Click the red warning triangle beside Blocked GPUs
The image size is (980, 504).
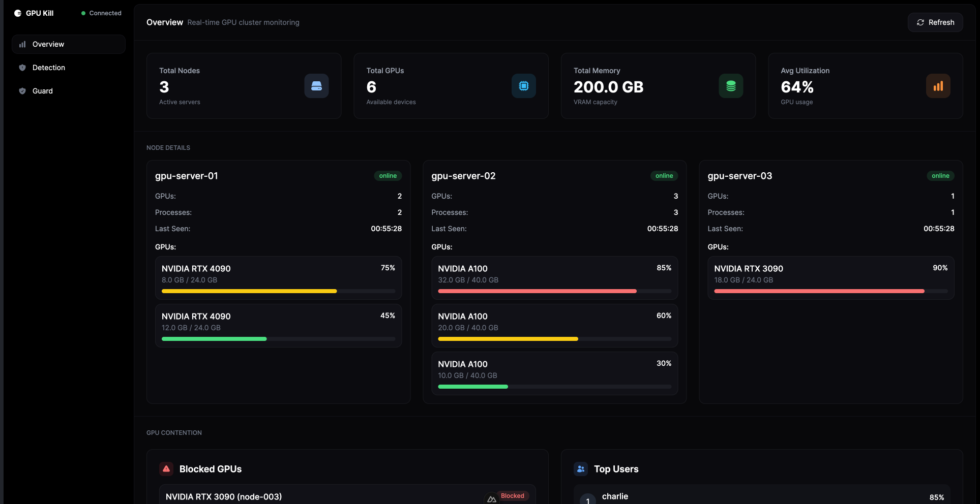coord(166,469)
